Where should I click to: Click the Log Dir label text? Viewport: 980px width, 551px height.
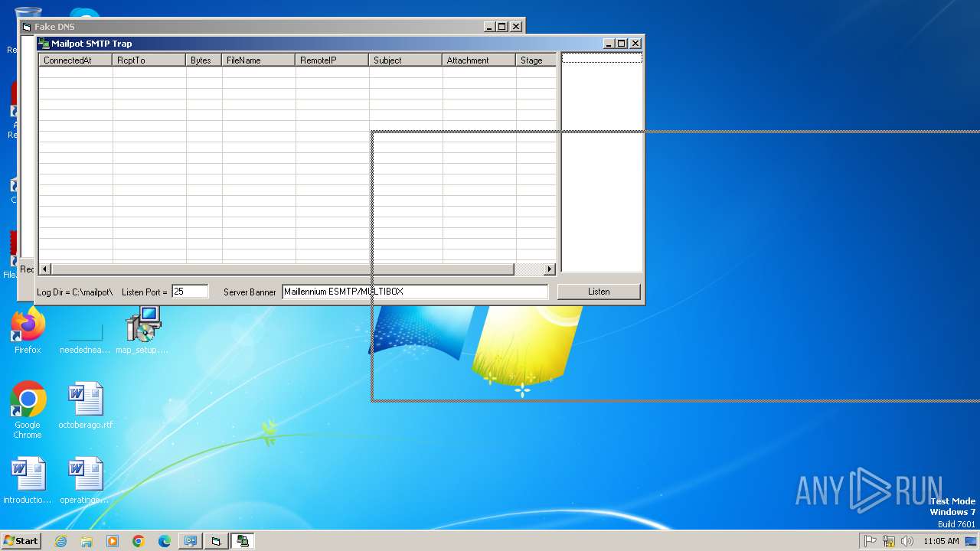[x=75, y=292]
